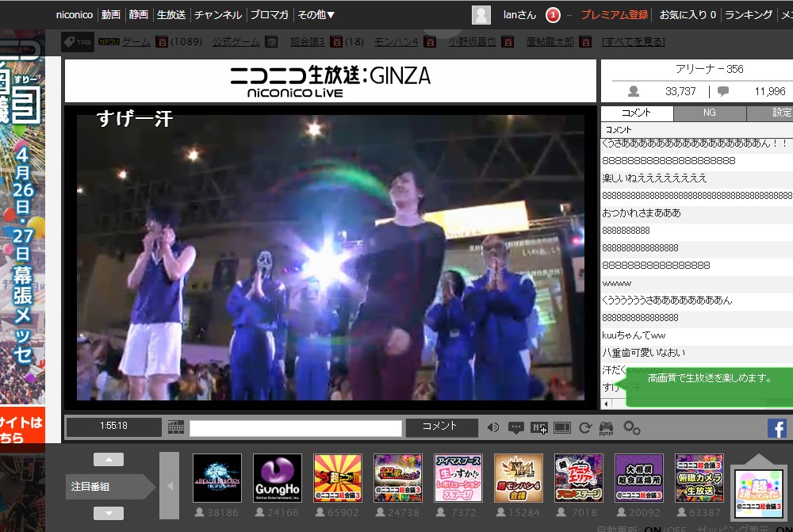Open 超踊ってみた thumbnail

click(x=759, y=493)
